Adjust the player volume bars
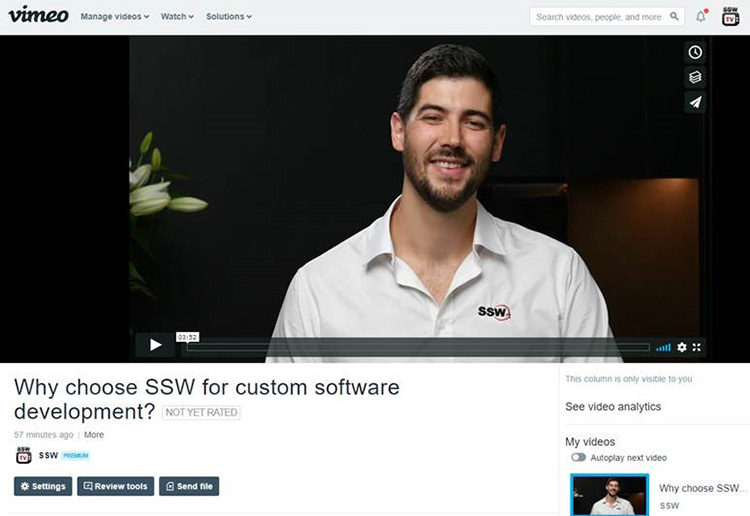Screen dimensions: 750x516 [x=663, y=347]
